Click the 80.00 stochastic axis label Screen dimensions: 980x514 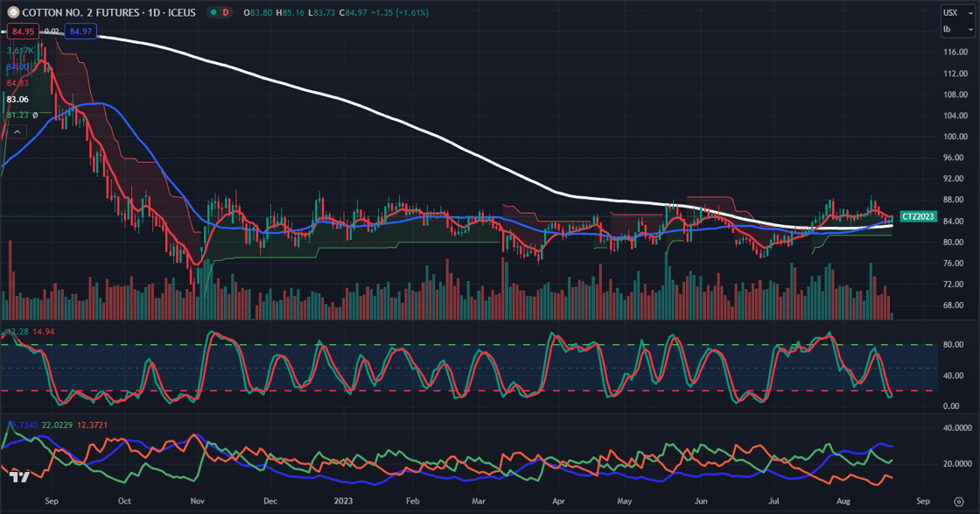pos(953,344)
